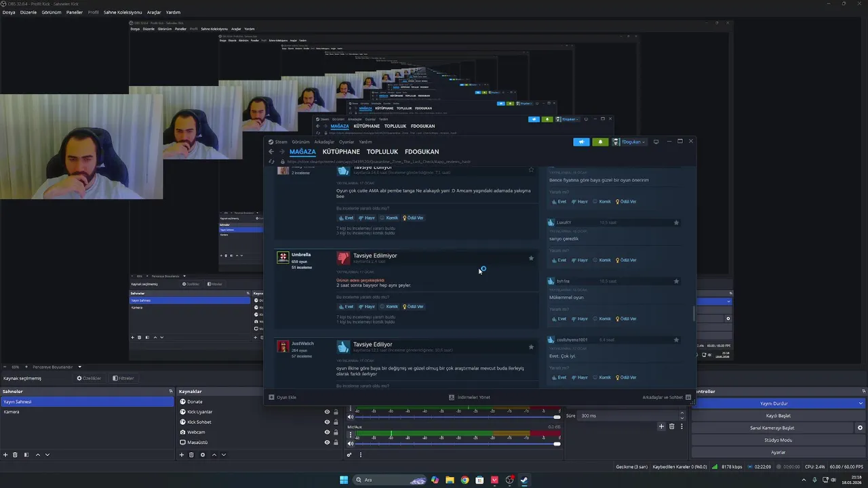The height and width of the screenshot is (488, 868).
Task: Open the Dosya menu in OBS
Action: click(x=9, y=12)
